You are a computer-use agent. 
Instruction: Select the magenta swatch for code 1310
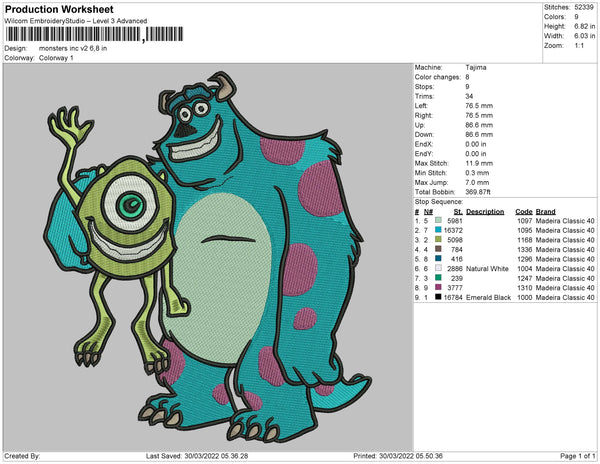click(x=438, y=287)
